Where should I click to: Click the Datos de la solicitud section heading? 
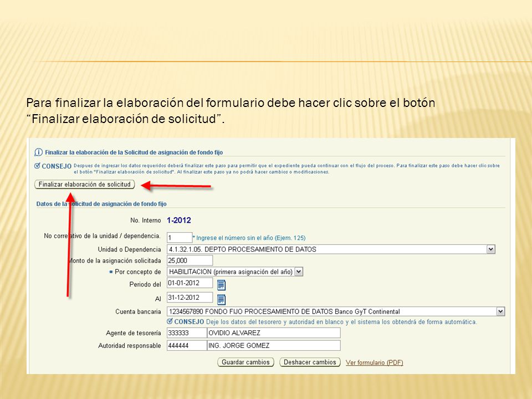tap(101, 204)
